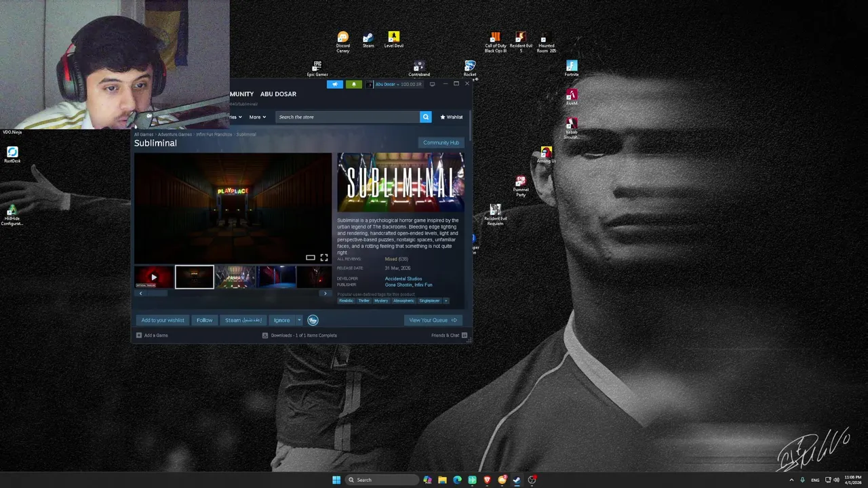Select the colorful ball pit screenshot thumbnail
868x488 pixels.
(235, 277)
